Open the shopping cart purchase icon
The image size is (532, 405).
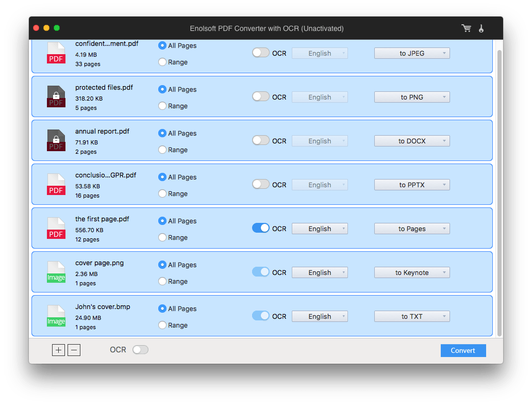[466, 28]
